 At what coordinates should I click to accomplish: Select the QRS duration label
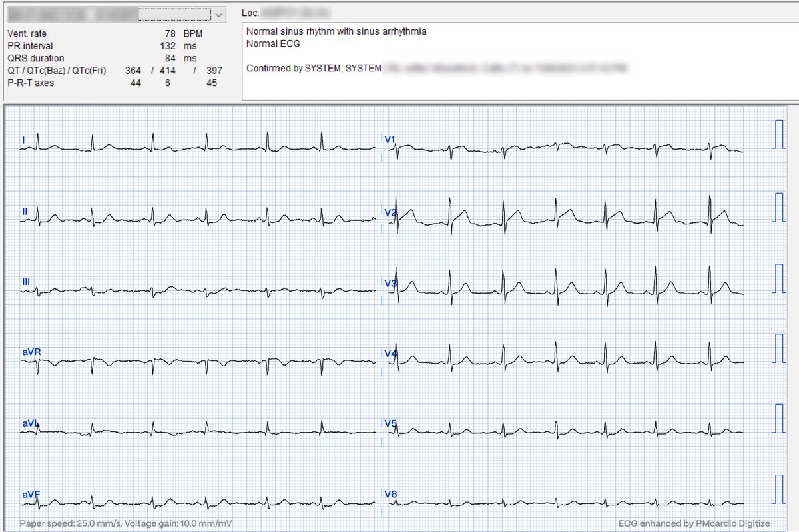point(36,58)
